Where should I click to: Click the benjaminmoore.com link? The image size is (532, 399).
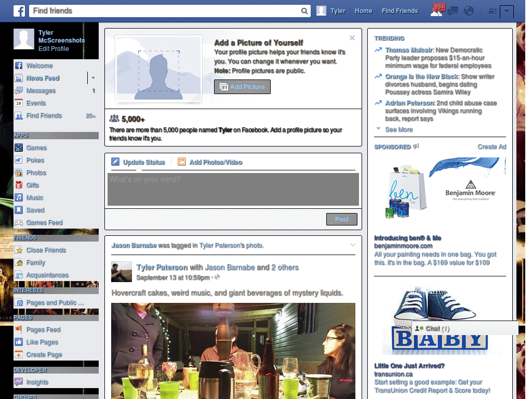pyautogui.click(x=403, y=246)
